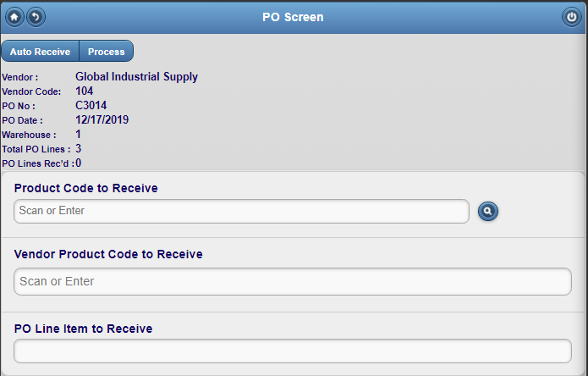588x376 pixels.
Task: Click the Auto Receive button
Action: pyautogui.click(x=40, y=52)
